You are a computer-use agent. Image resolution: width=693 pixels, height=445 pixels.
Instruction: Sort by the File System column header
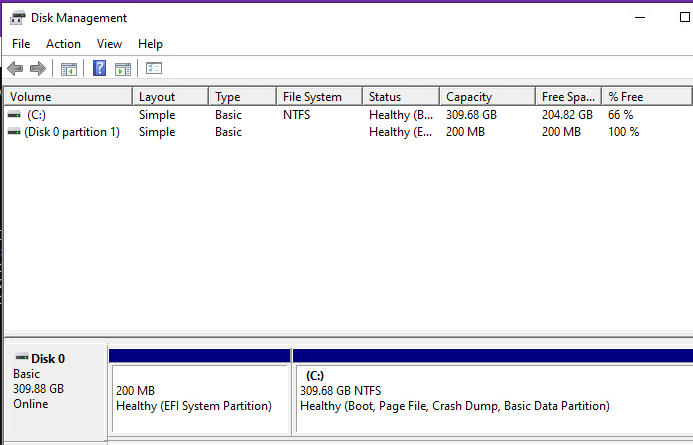(320, 96)
